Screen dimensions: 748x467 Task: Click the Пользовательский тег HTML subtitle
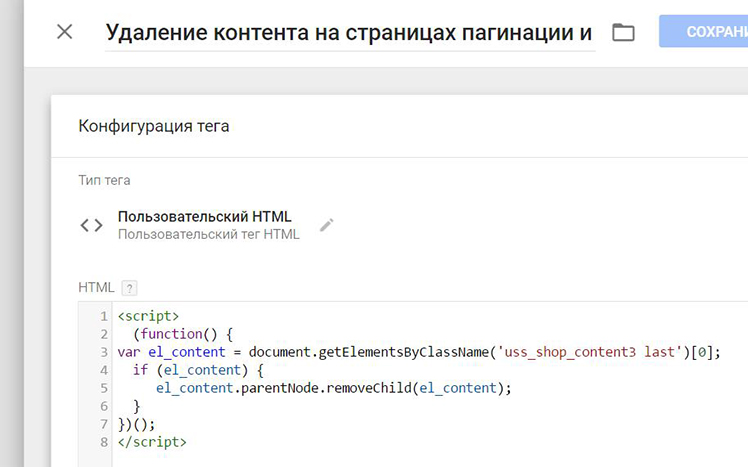pos(208,234)
